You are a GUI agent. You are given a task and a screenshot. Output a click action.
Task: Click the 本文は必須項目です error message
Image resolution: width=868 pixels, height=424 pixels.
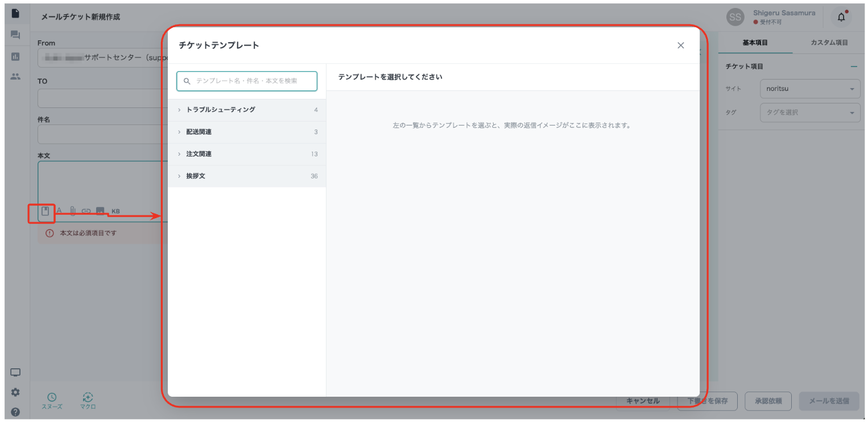89,233
